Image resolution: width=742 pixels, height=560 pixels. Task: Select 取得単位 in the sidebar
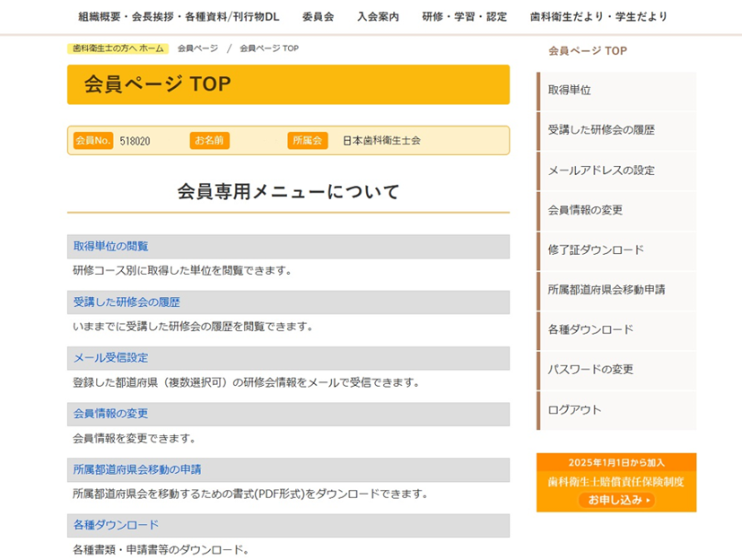pyautogui.click(x=616, y=91)
